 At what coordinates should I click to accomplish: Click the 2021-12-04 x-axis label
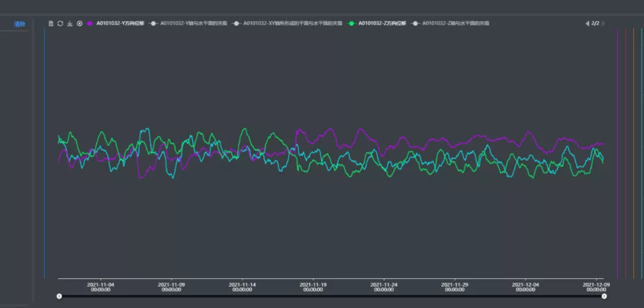click(x=525, y=287)
